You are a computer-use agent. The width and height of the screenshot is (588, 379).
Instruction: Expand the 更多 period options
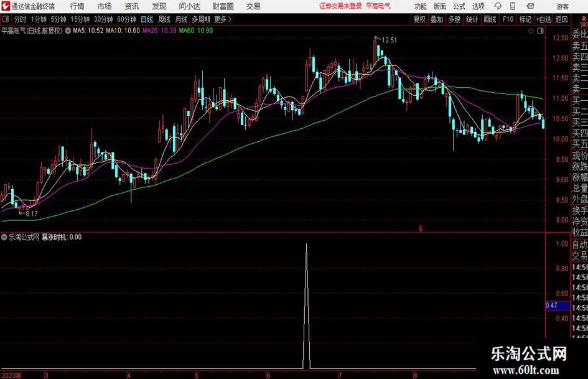click(223, 19)
